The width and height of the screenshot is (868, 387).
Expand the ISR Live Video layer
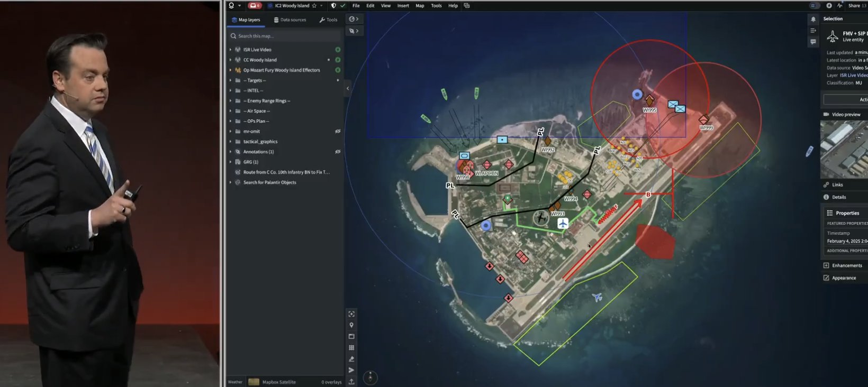click(230, 50)
